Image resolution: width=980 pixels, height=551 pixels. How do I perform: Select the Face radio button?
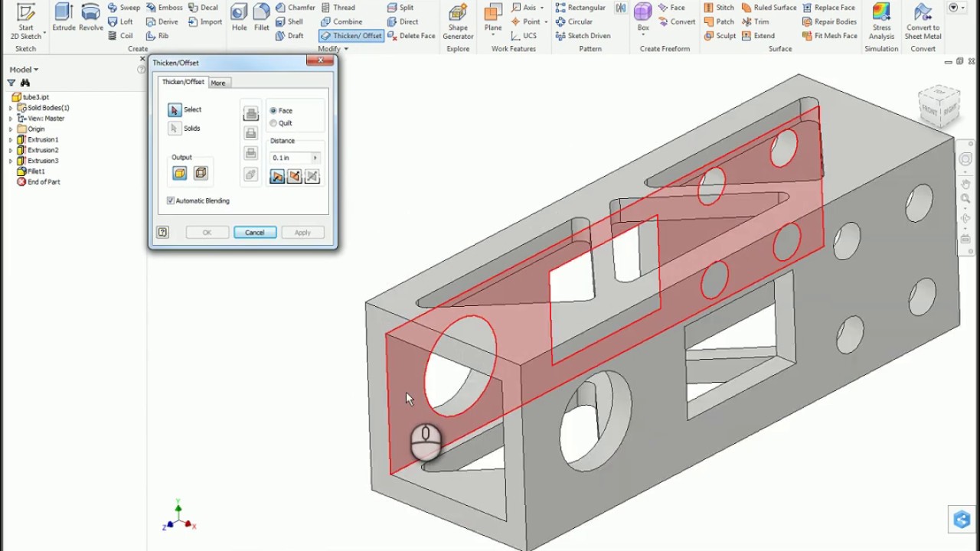[273, 111]
